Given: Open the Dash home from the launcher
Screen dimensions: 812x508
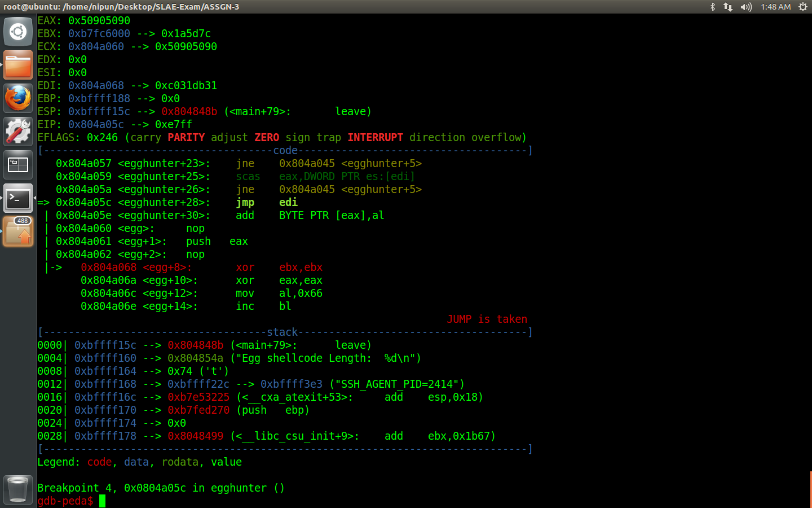Looking at the screenshot, I should (17, 31).
